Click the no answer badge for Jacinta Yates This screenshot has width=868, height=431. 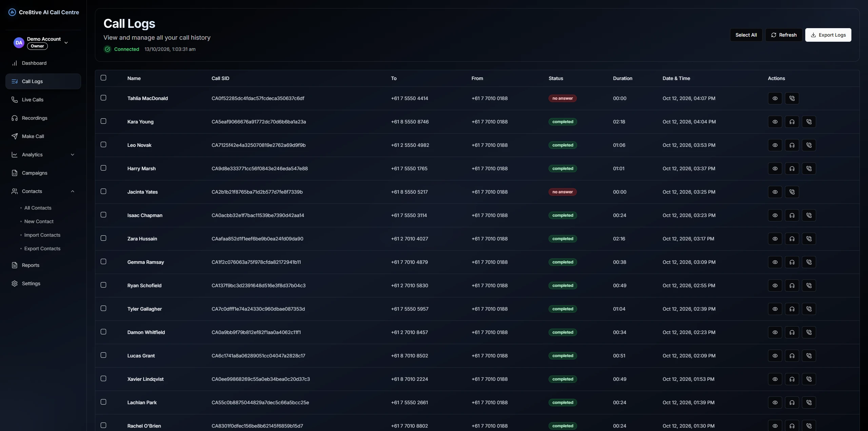point(563,192)
